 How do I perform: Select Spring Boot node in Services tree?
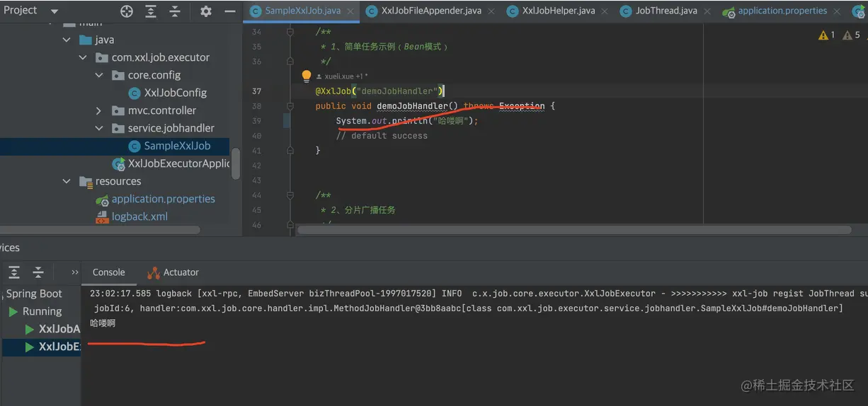tap(34, 294)
